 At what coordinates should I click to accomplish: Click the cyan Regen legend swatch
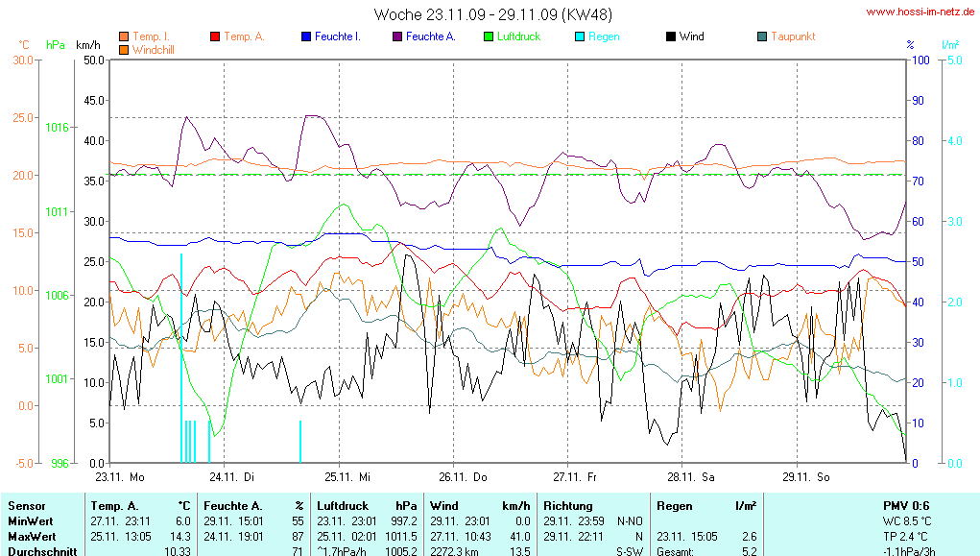click(579, 36)
